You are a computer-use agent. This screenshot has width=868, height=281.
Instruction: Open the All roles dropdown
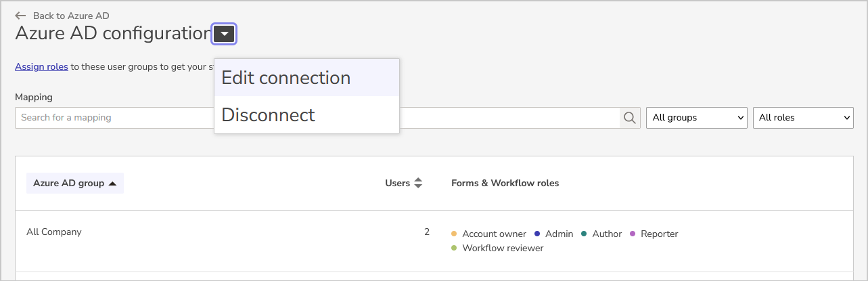803,118
